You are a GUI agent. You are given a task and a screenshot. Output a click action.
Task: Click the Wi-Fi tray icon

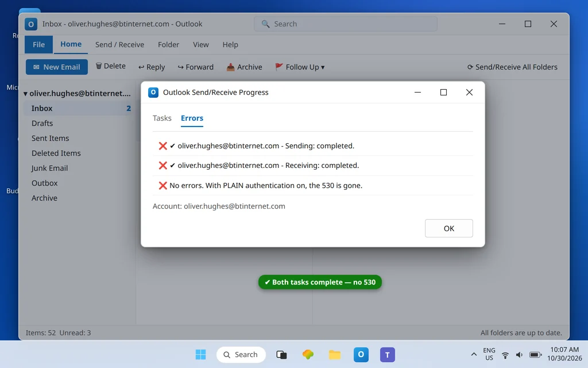point(505,355)
